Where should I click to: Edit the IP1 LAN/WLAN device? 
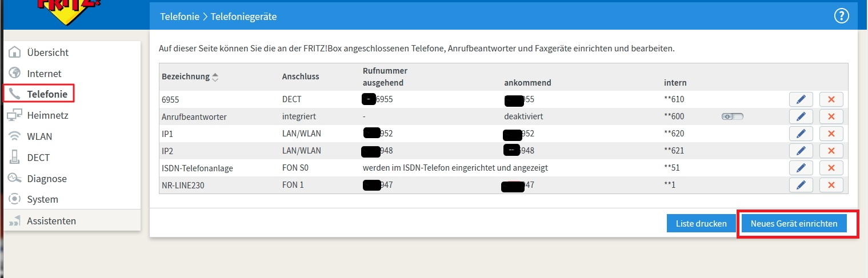(801, 134)
